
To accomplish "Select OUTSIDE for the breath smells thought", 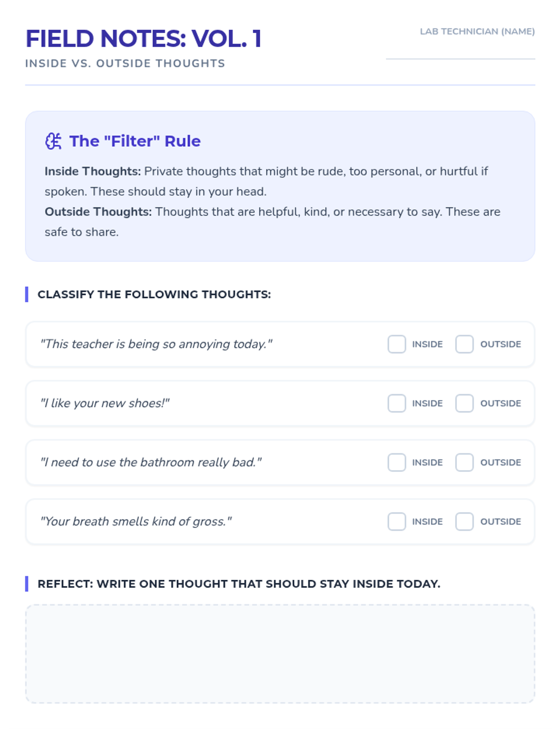I will (x=464, y=521).
